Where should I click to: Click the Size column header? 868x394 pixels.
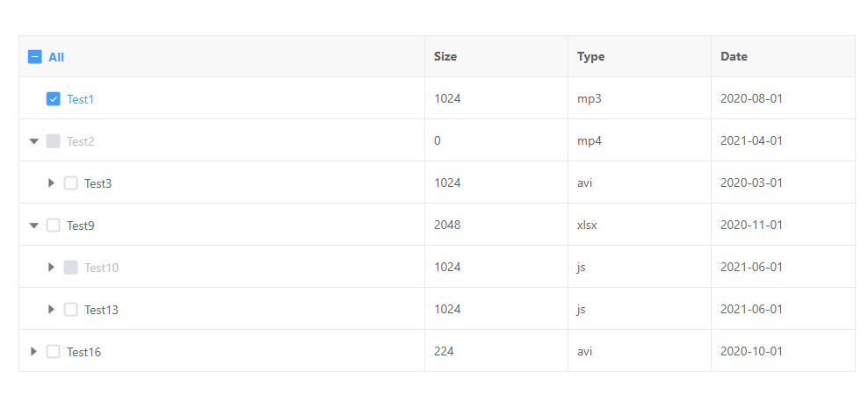click(445, 57)
